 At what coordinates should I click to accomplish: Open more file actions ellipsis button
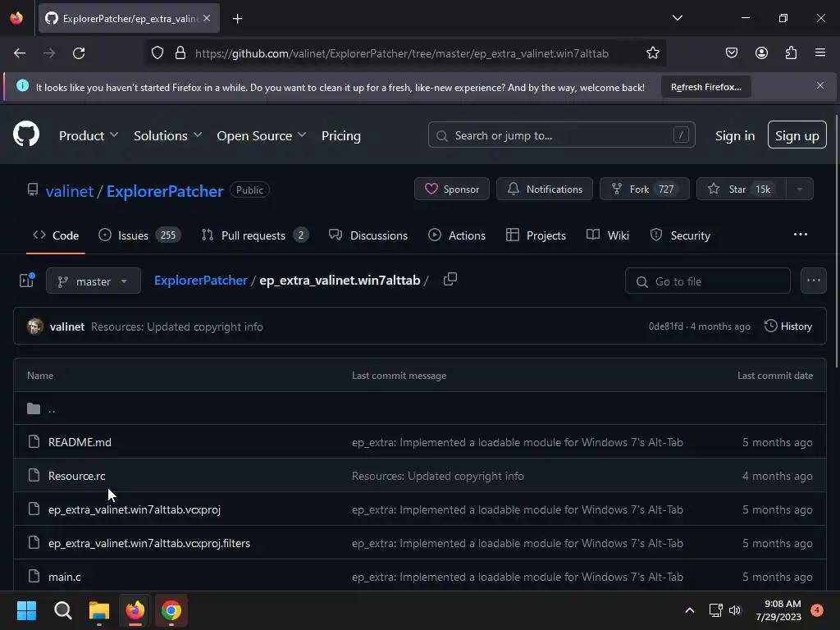coord(813,281)
